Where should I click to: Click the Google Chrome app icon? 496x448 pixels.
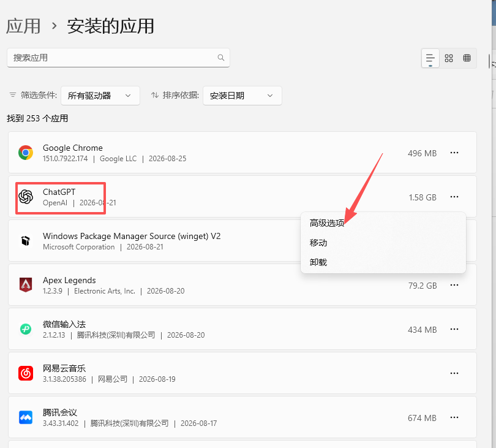[26, 153]
